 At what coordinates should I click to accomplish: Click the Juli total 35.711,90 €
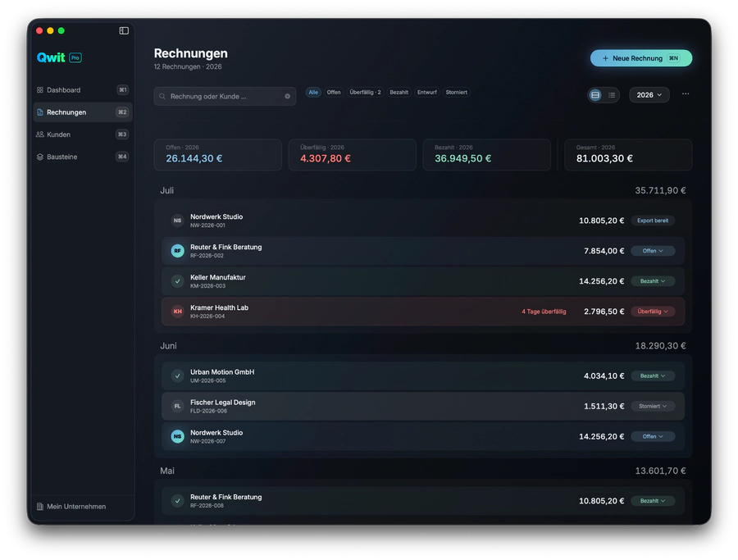point(660,190)
